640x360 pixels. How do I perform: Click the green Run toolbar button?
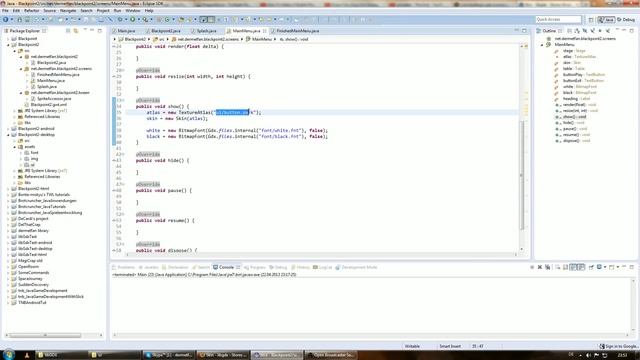pyautogui.click(x=133, y=20)
